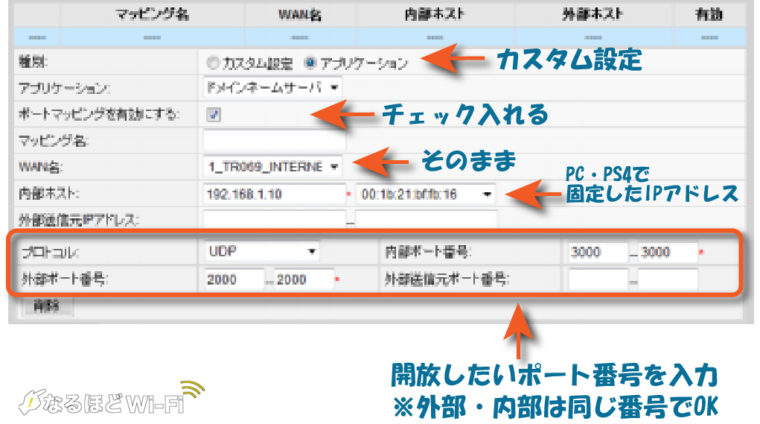760x424 pixels.
Task: Click the 外部ポート番号 start field
Action: (234, 280)
